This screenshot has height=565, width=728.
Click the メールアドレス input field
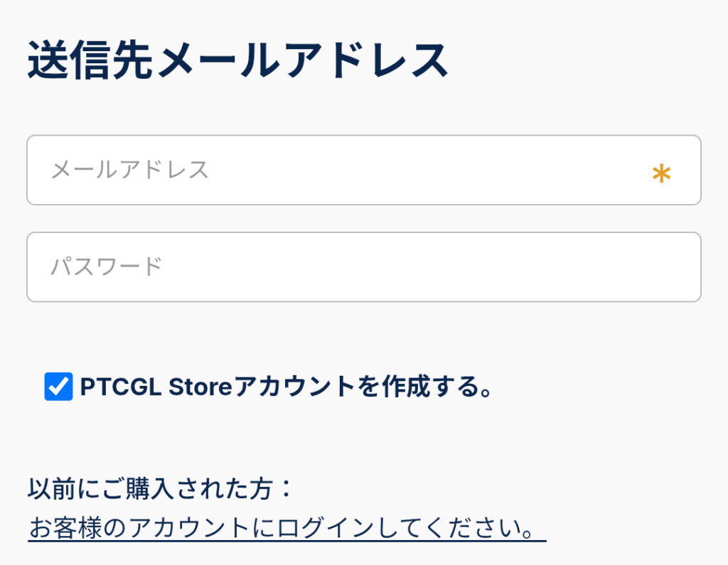pyautogui.click(x=341, y=170)
